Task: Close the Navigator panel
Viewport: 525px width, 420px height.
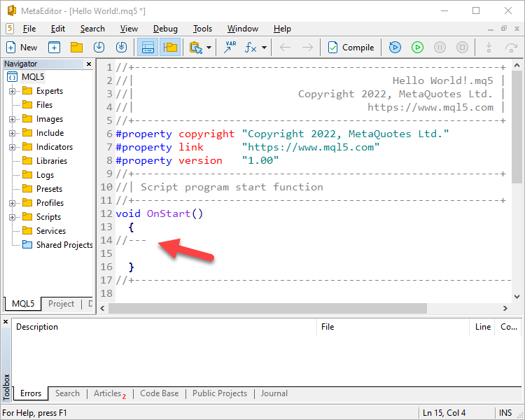Action: [x=89, y=64]
